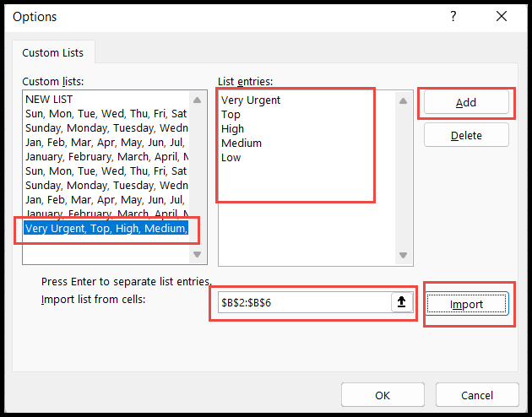Click the Low list entry

point(231,158)
